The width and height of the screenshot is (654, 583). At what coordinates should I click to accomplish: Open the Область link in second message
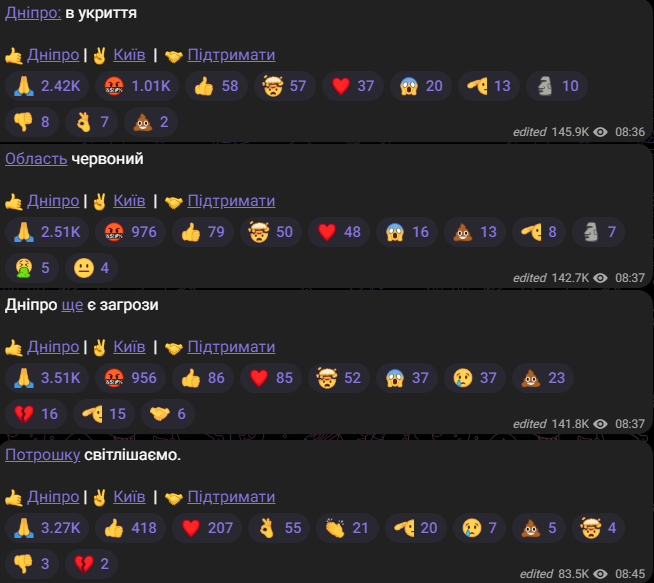pos(36,159)
